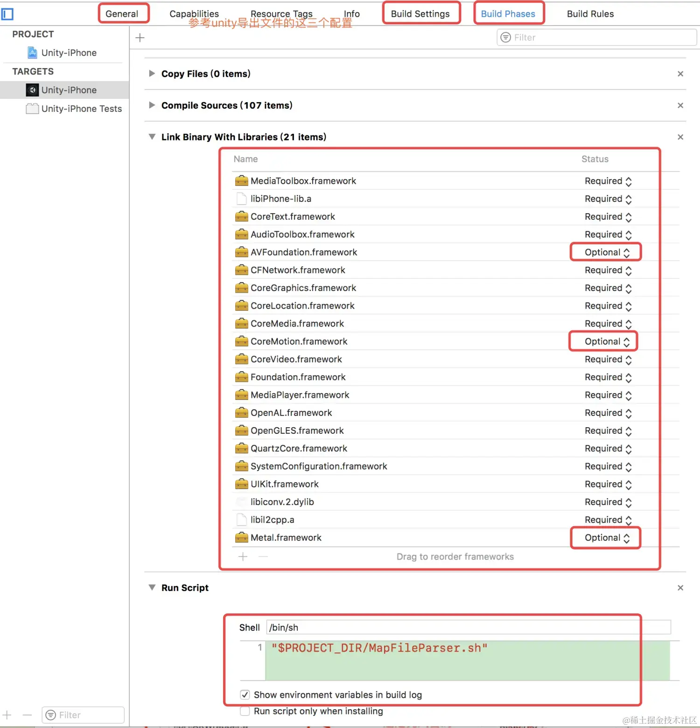Click the UIKit.framework toolbox icon
This screenshot has width=700, height=728.
point(241,484)
